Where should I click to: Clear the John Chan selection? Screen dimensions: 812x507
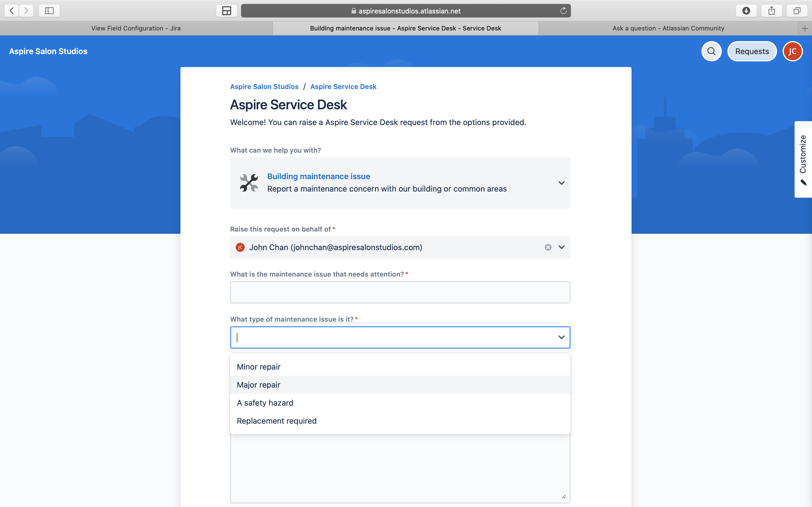click(x=548, y=247)
